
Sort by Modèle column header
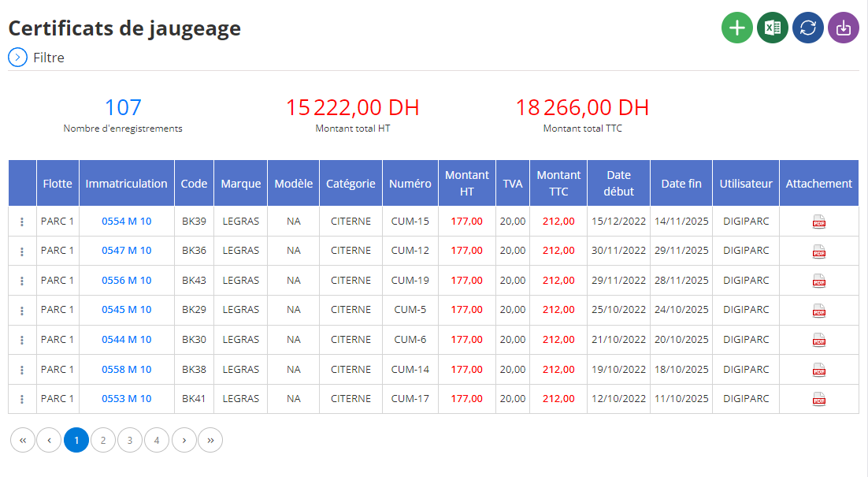[x=293, y=184]
